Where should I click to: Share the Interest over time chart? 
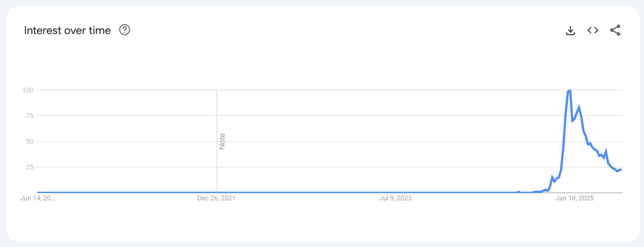pos(615,30)
